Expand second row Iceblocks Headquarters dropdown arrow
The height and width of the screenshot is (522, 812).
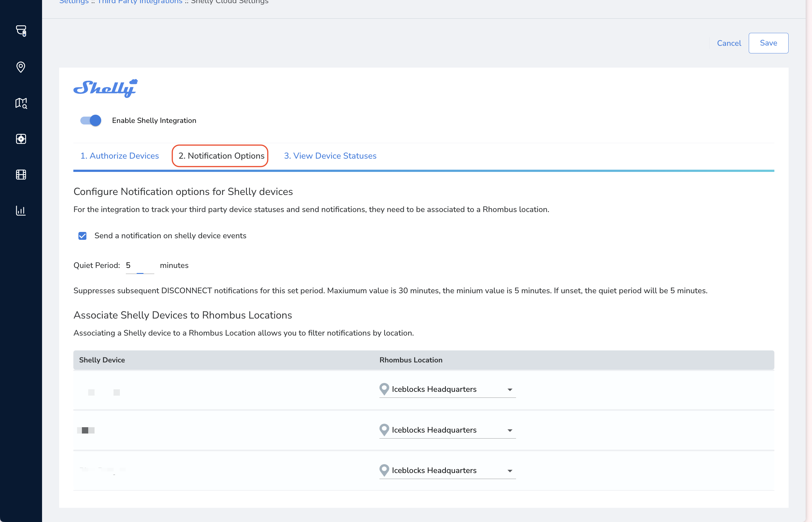[x=509, y=430]
